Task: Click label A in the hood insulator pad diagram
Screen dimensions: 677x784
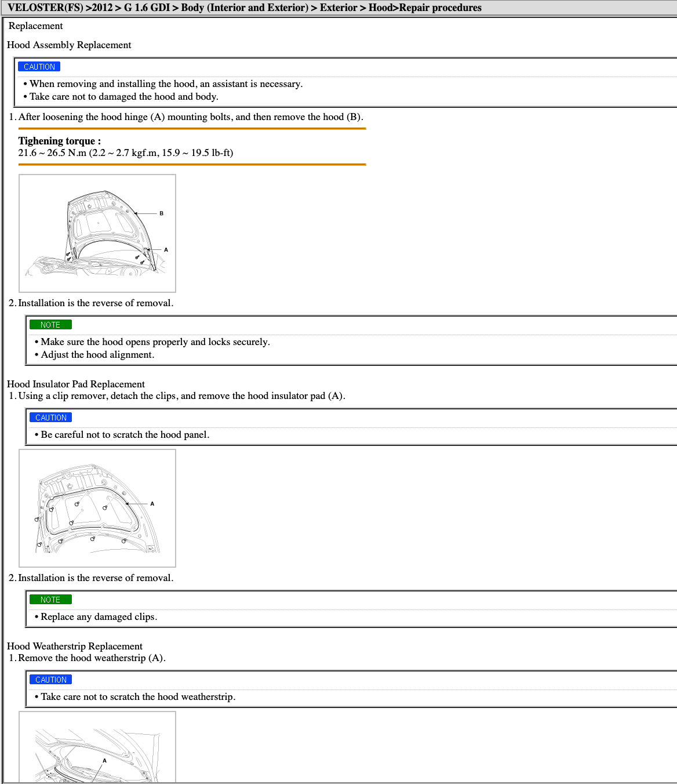Action: 152,504
